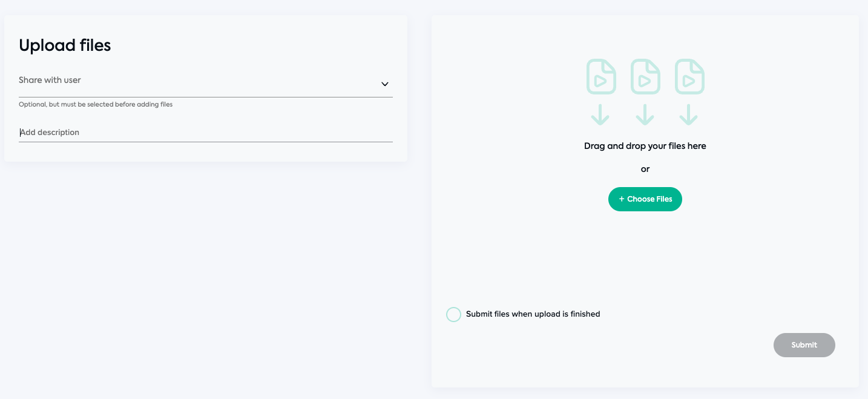Click the right video file icon
Image resolution: width=868 pixels, height=399 pixels.
(x=689, y=76)
